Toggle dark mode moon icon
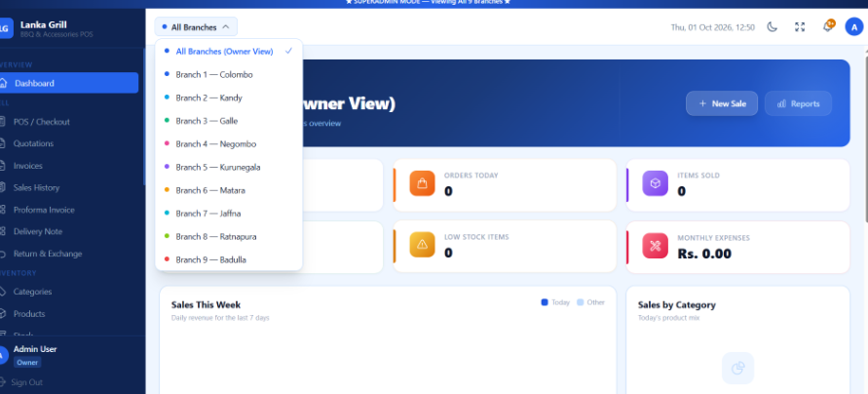This screenshot has width=868, height=394. click(772, 26)
